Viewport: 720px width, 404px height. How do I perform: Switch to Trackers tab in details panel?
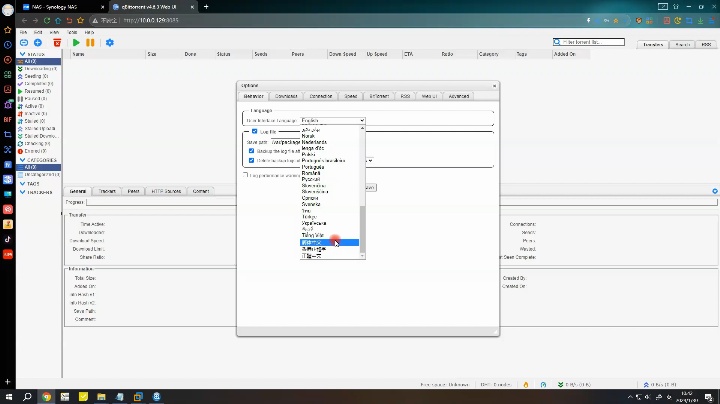click(x=107, y=191)
